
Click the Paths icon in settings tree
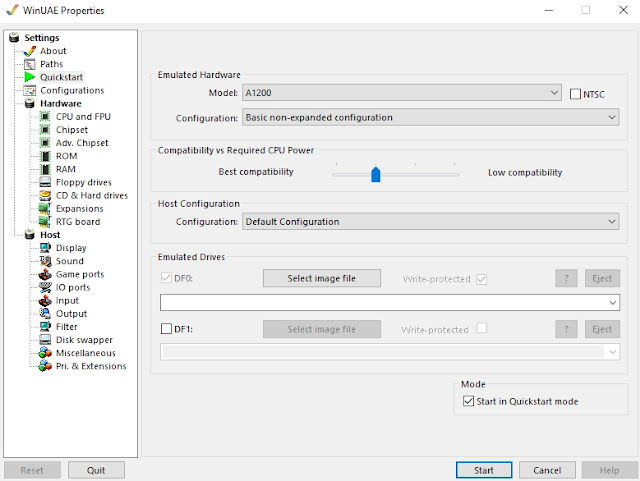(x=30, y=64)
